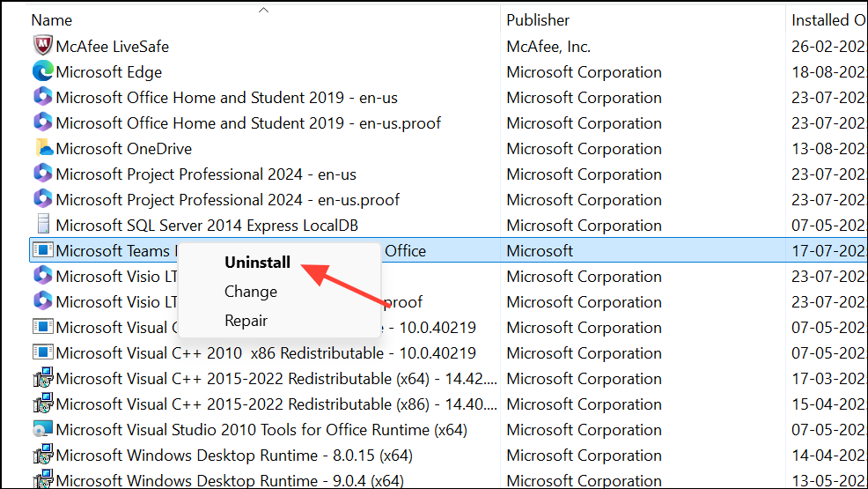868x489 pixels.
Task: Click the icon of Office Home and Student 2019 en-us
Action: pyautogui.click(x=42, y=97)
